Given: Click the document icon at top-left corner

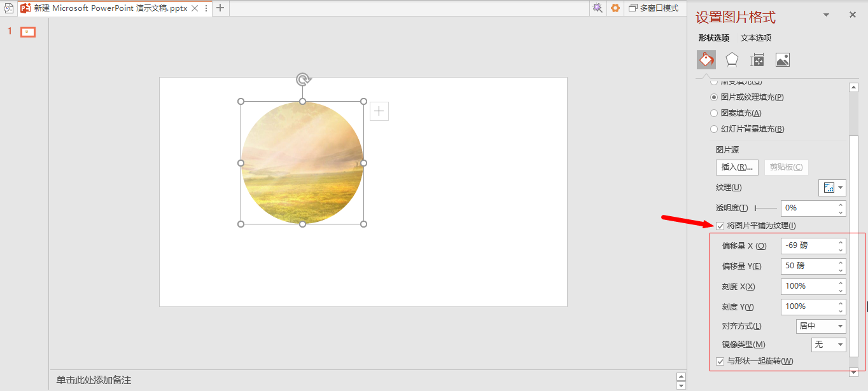Looking at the screenshot, I should 8,8.
